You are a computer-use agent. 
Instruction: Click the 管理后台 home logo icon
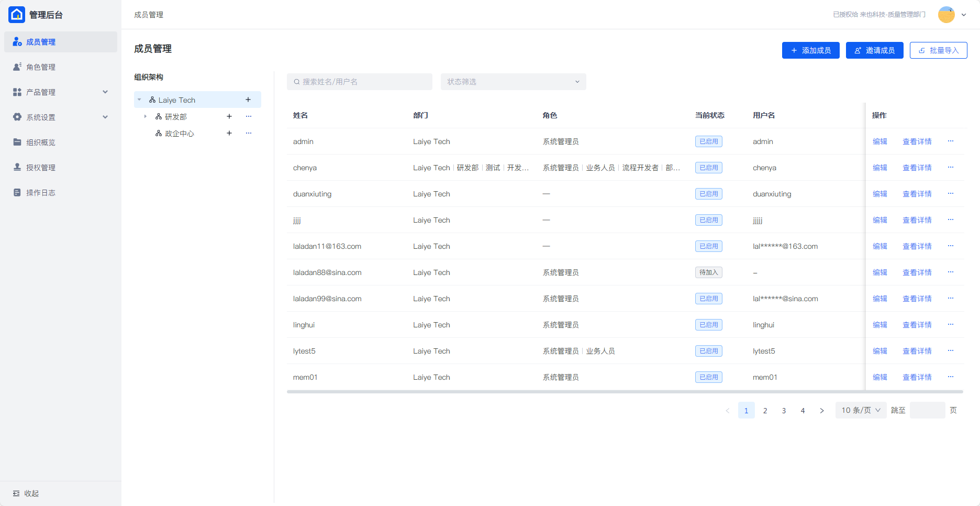pos(17,15)
